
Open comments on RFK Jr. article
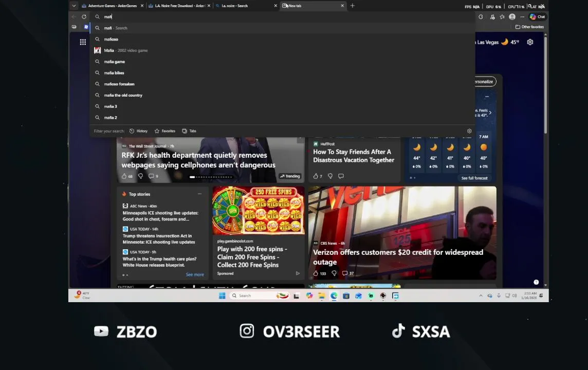pyautogui.click(x=153, y=176)
